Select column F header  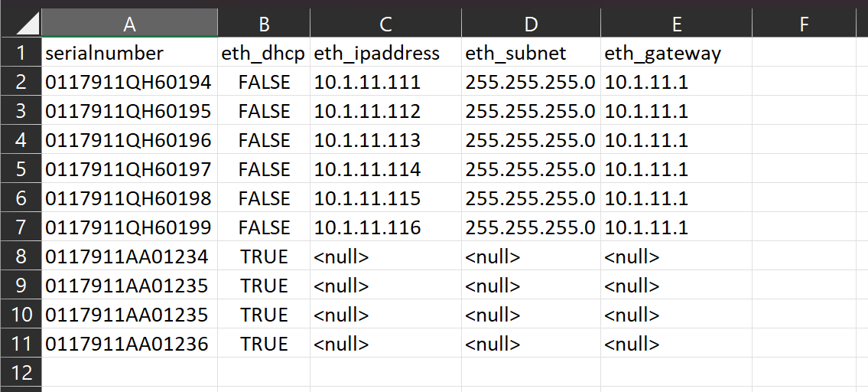(804, 24)
